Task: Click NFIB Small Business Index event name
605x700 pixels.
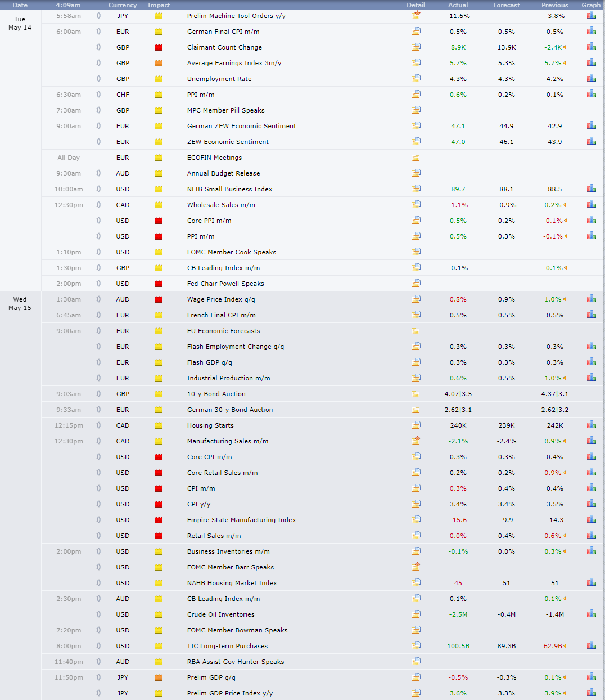Action: click(x=229, y=189)
